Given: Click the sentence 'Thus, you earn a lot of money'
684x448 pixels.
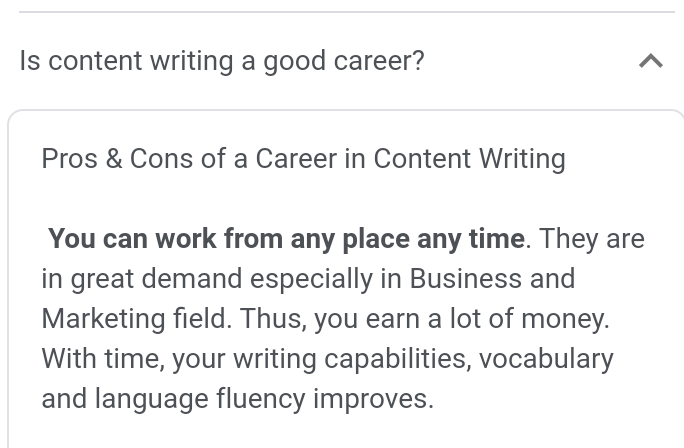Looking at the screenshot, I should coord(424,319).
